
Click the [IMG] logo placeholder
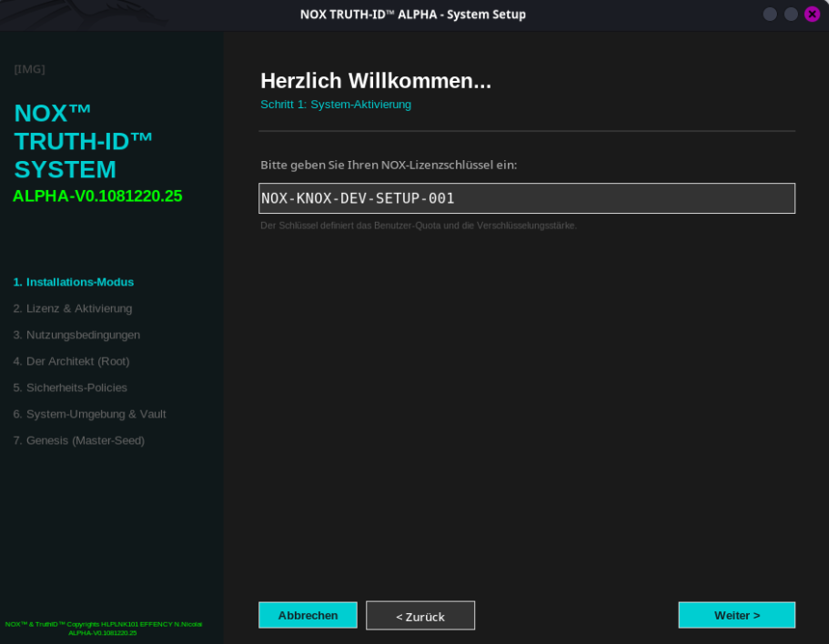(29, 69)
